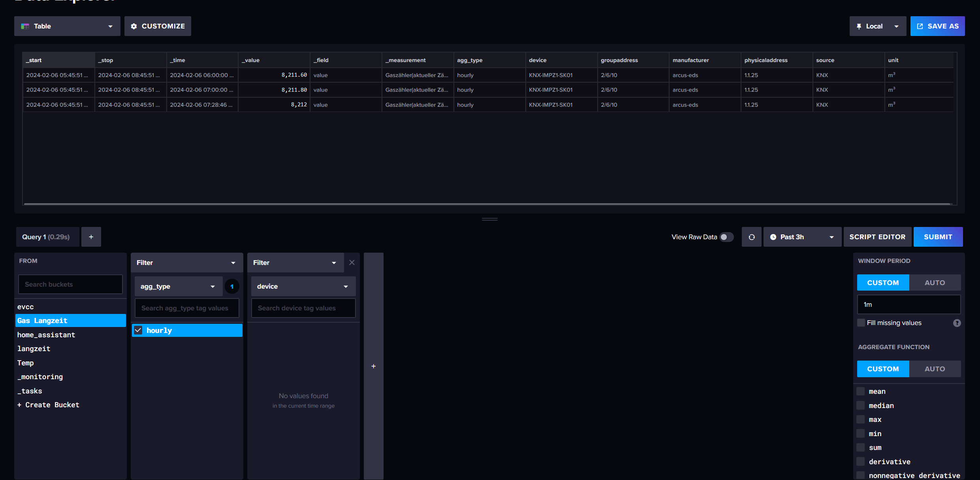Enable Fill missing values checkbox
The image size is (980, 480).
[861, 323]
